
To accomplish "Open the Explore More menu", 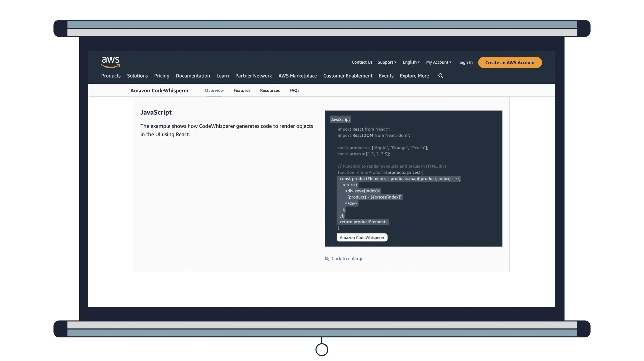I will pos(414,76).
